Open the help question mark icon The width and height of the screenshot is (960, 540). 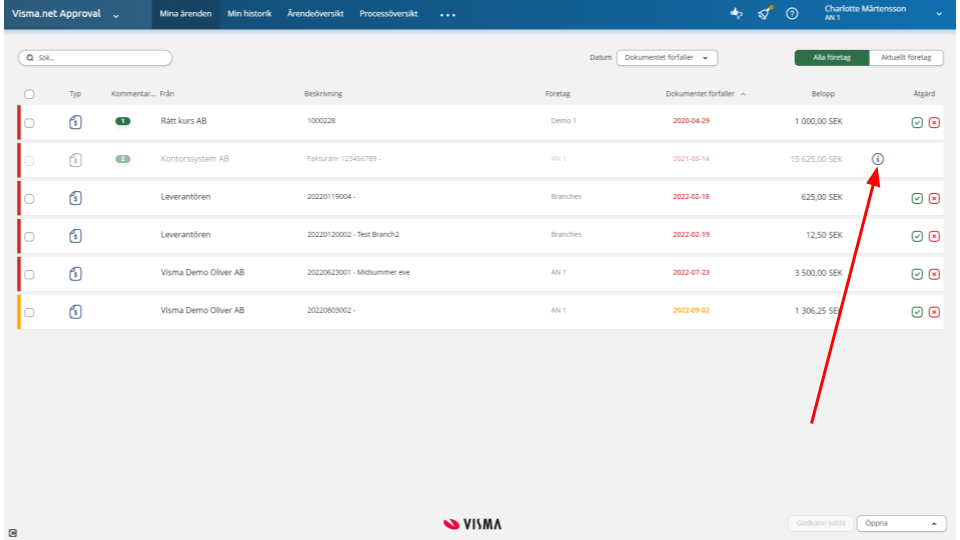click(792, 13)
